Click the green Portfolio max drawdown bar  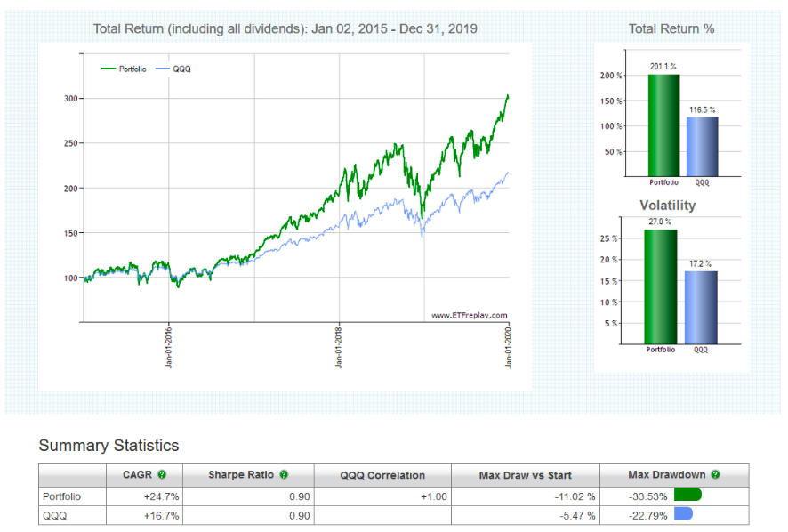(x=687, y=496)
